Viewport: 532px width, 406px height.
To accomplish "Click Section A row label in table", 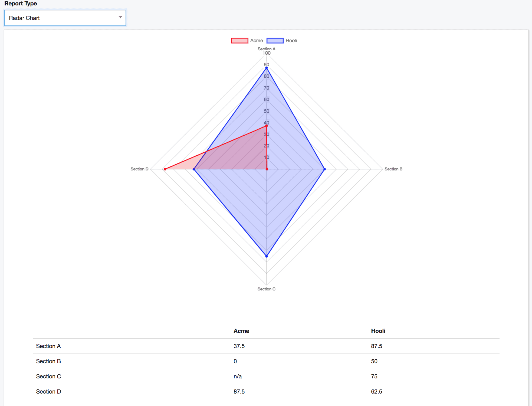I will coord(48,346).
